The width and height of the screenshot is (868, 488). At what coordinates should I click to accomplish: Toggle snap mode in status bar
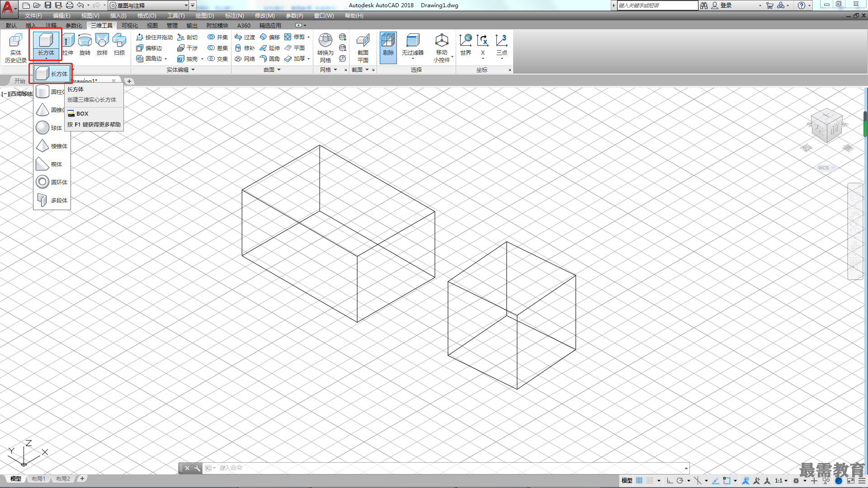tap(650, 481)
